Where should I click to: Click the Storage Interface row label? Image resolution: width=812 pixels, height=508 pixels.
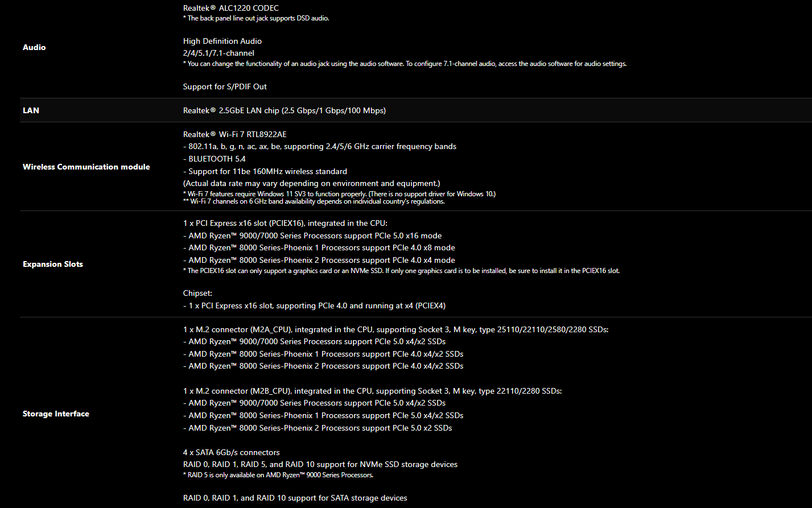pyautogui.click(x=56, y=414)
